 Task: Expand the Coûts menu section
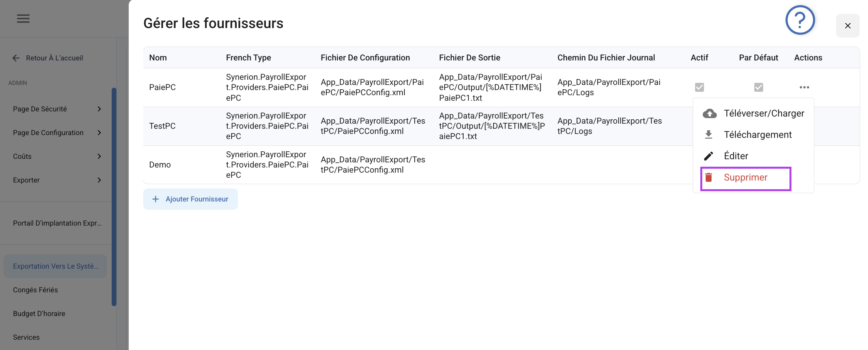(57, 156)
